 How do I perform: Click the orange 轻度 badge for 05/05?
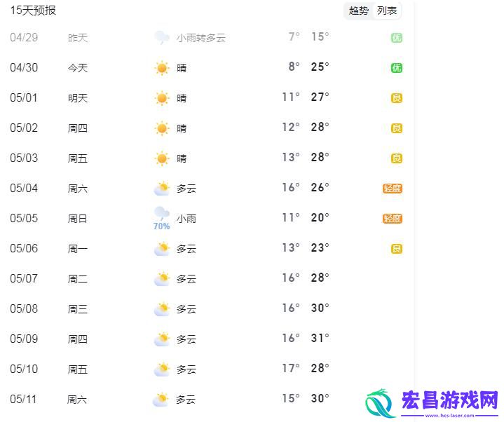[x=393, y=219]
